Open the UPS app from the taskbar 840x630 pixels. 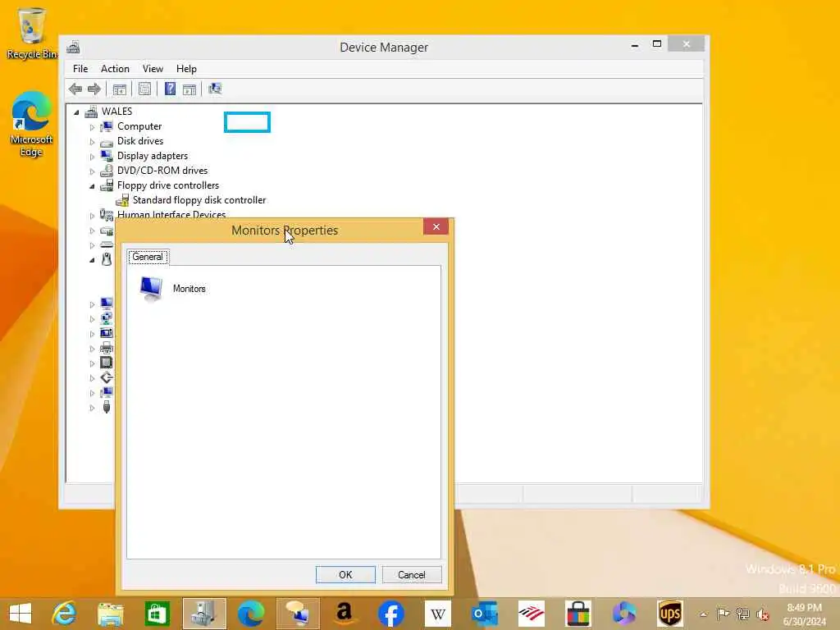pyautogui.click(x=670, y=614)
